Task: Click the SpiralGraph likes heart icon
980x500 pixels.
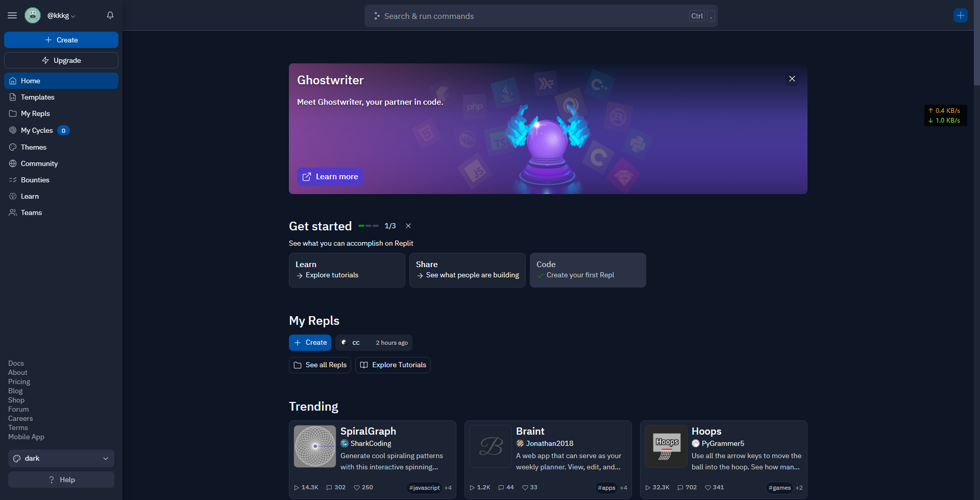Action: [x=357, y=488]
